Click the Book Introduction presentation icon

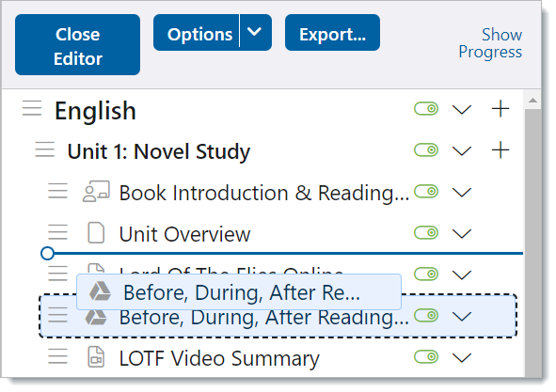[96, 192]
